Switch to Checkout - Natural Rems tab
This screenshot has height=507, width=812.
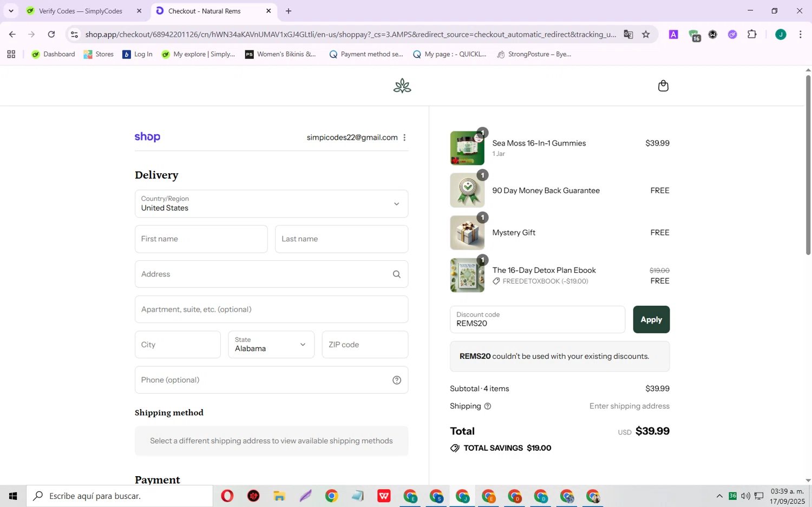pos(205,11)
